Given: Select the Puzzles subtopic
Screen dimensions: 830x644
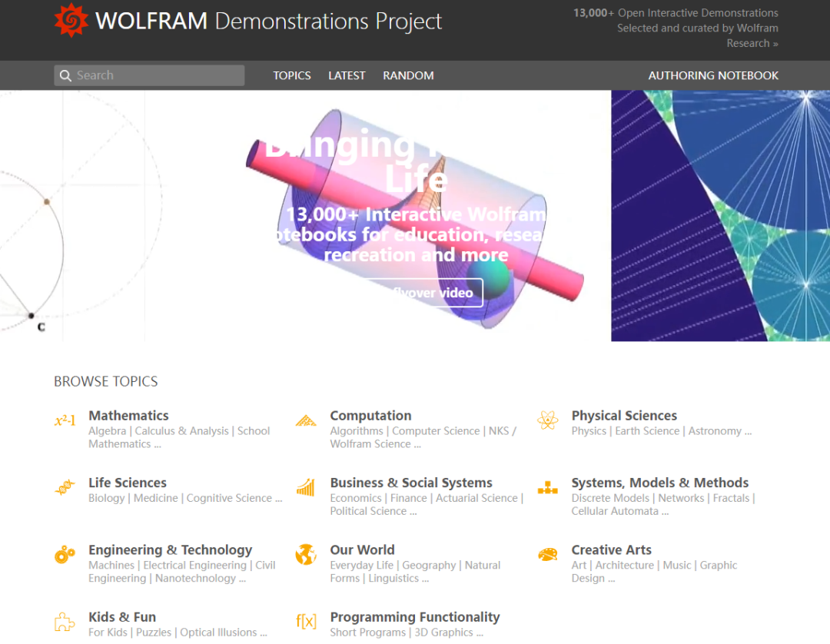Looking at the screenshot, I should [154, 632].
